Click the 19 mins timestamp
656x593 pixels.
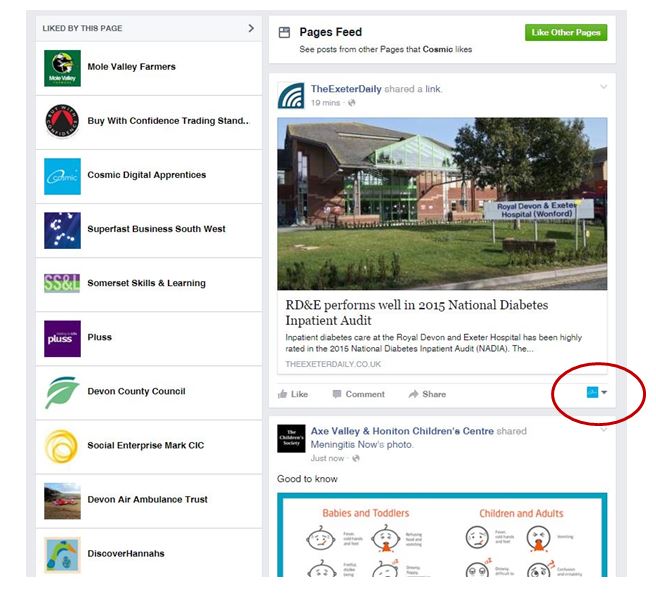[x=325, y=103]
